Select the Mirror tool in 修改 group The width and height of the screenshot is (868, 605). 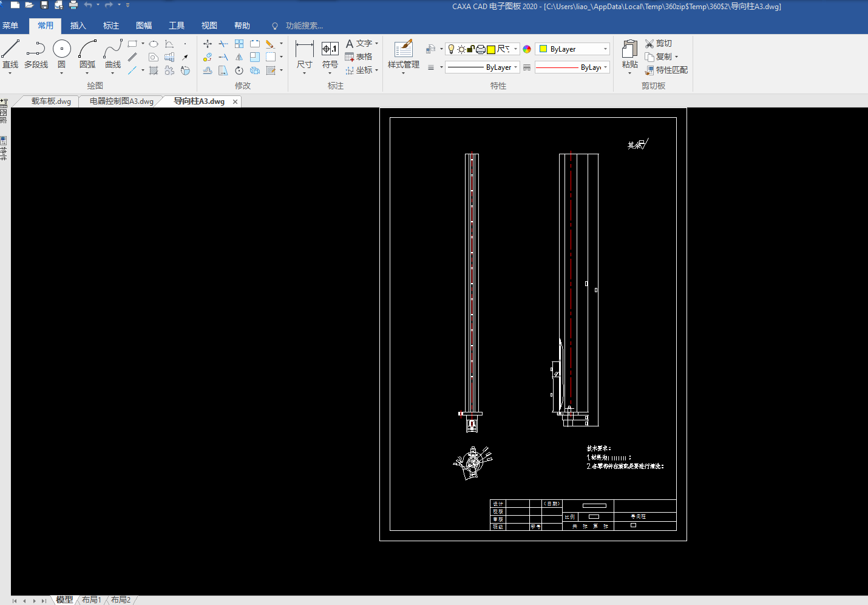(239, 57)
